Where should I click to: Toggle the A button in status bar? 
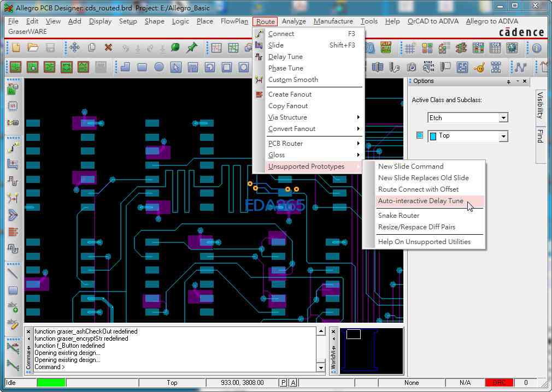pyautogui.click(x=293, y=383)
